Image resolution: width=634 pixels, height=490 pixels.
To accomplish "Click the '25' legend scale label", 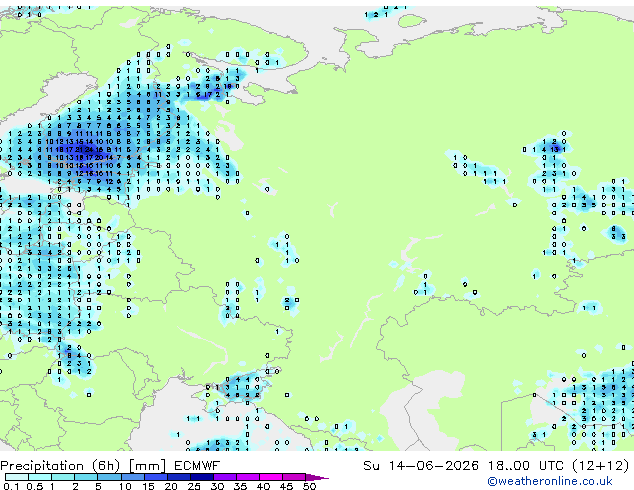I will point(194,486).
